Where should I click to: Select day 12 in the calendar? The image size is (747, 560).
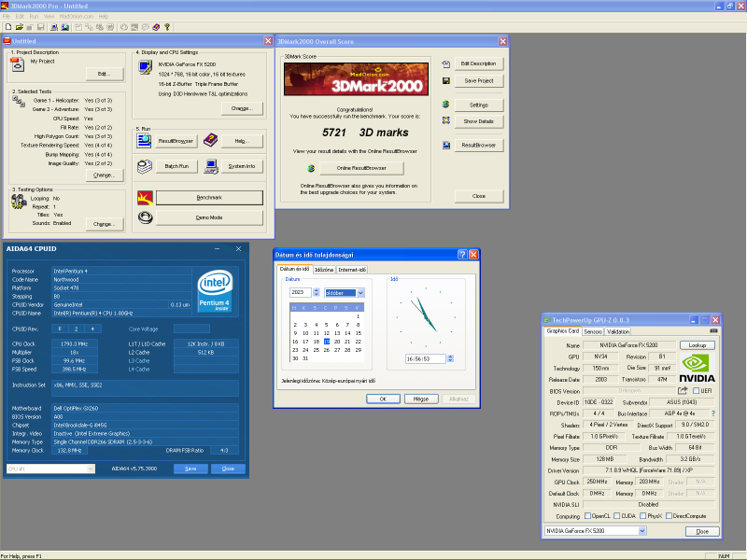327,333
